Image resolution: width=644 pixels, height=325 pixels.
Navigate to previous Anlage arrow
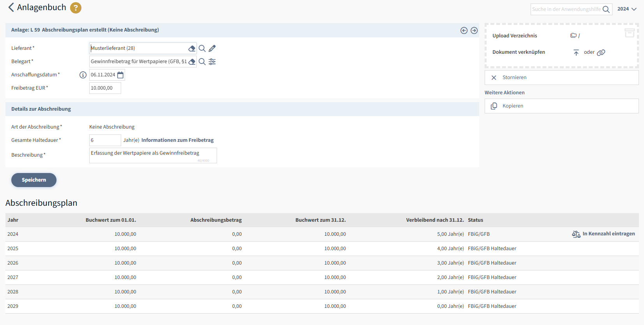tap(464, 30)
